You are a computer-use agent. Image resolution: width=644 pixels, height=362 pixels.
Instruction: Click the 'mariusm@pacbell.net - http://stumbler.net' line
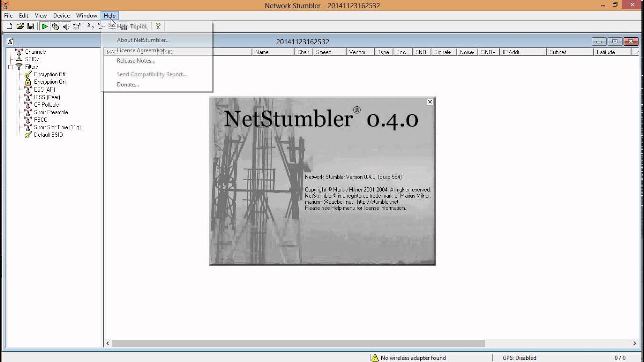tap(352, 202)
